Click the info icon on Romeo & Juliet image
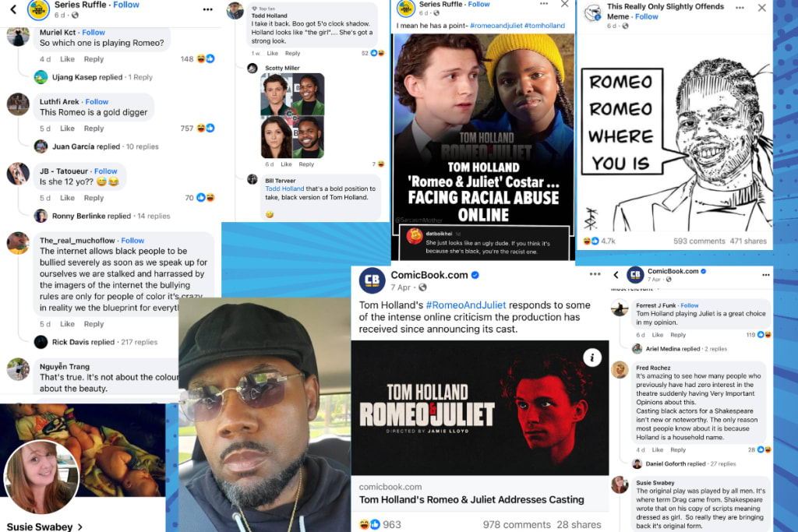This screenshot has width=798, height=532. point(592,358)
